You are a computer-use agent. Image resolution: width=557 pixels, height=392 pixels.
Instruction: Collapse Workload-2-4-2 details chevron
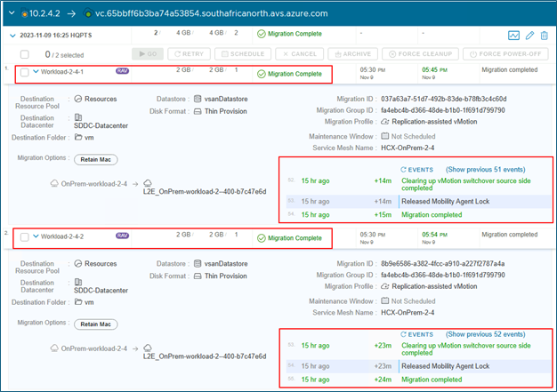pyautogui.click(x=36, y=236)
